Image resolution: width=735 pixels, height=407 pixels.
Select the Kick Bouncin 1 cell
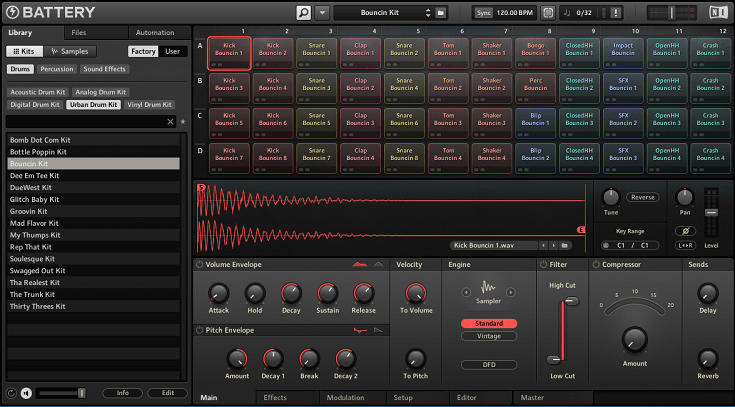(229, 53)
